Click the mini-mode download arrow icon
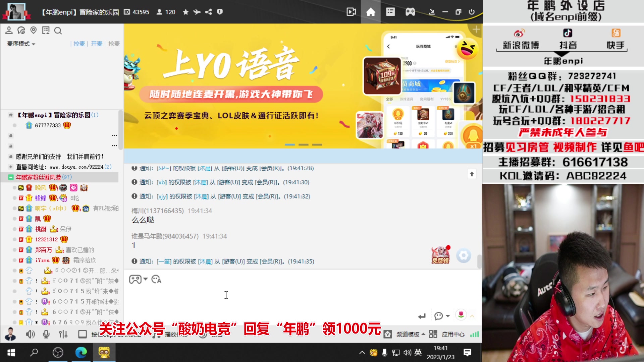Viewport: 644px width, 362px height. (432, 12)
